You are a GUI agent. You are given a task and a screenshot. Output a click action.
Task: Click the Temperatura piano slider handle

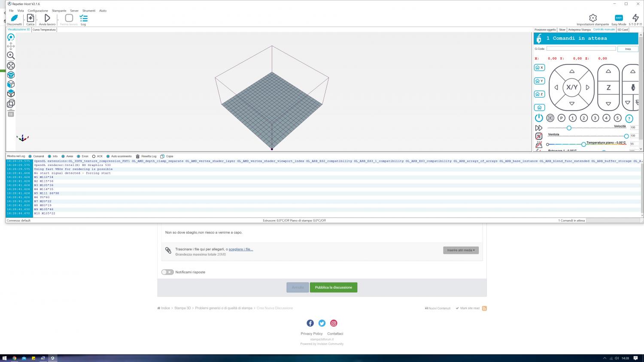point(583,144)
